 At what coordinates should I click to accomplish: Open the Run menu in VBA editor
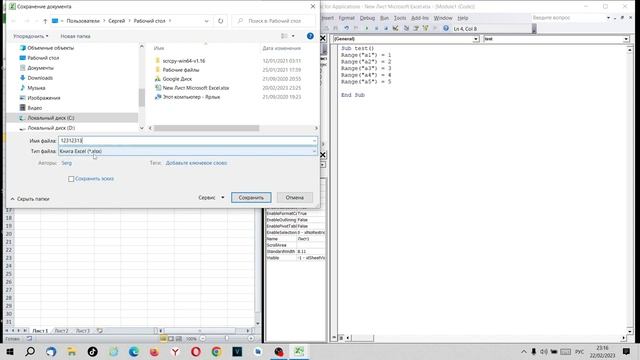(x=384, y=18)
